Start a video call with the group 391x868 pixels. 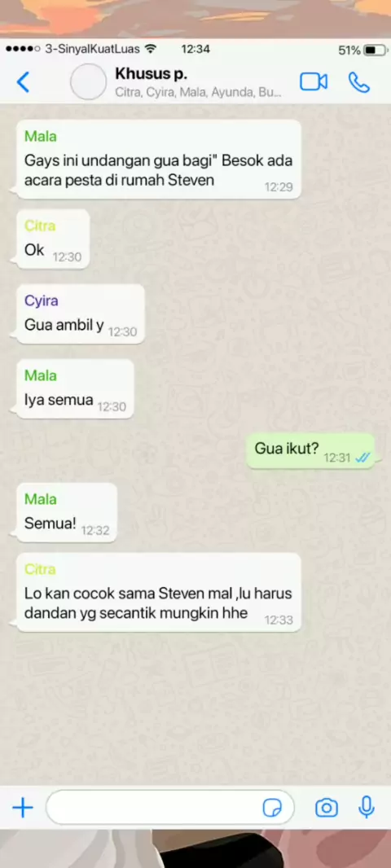pos(314,82)
